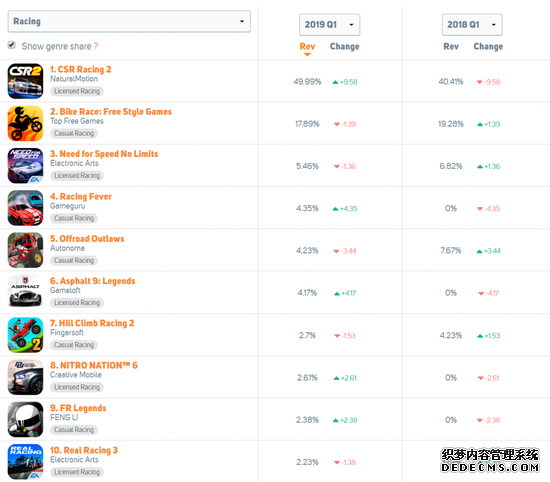The height and width of the screenshot is (482, 550).
Task: Click the CSR Racing 2 app icon
Action: [26, 81]
